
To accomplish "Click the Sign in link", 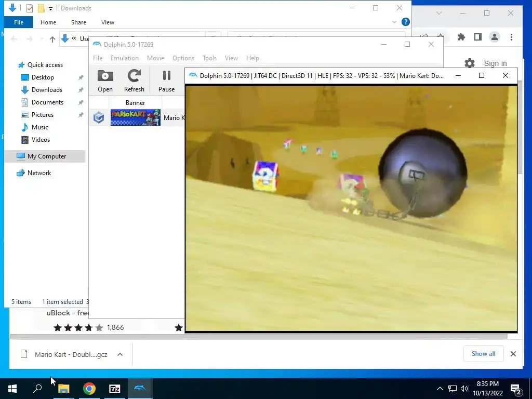I will 495,63.
